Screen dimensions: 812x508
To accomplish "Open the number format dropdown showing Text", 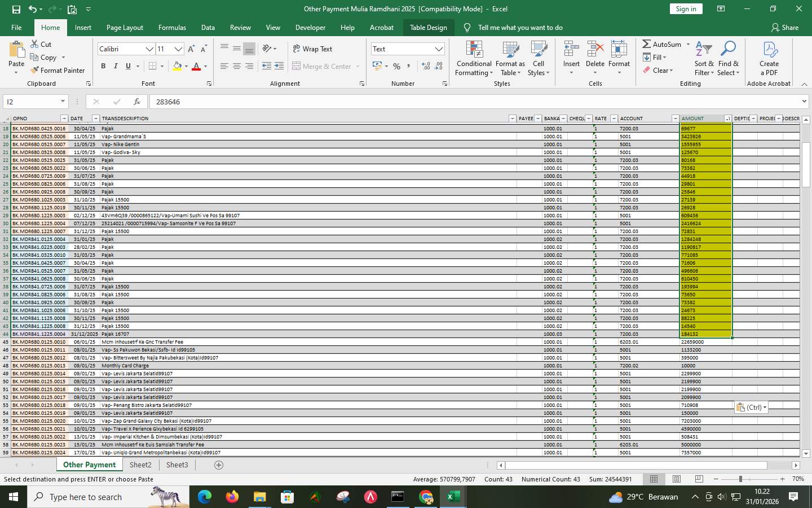I will (407, 49).
